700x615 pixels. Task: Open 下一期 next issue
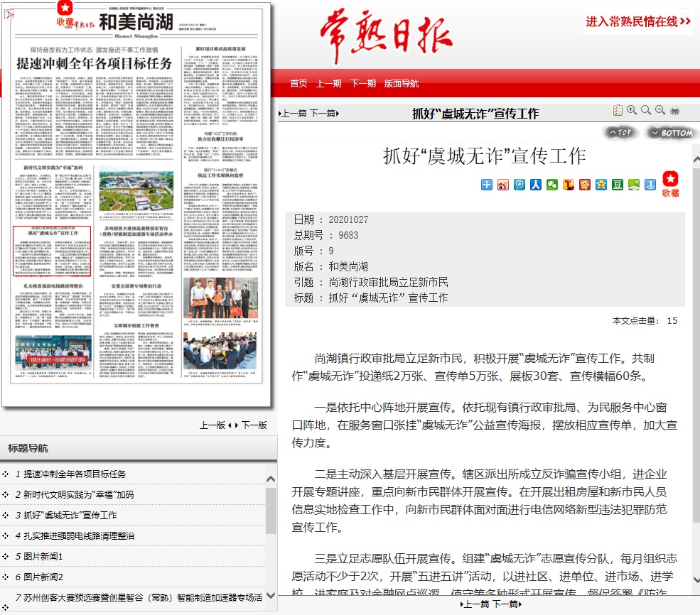click(363, 83)
